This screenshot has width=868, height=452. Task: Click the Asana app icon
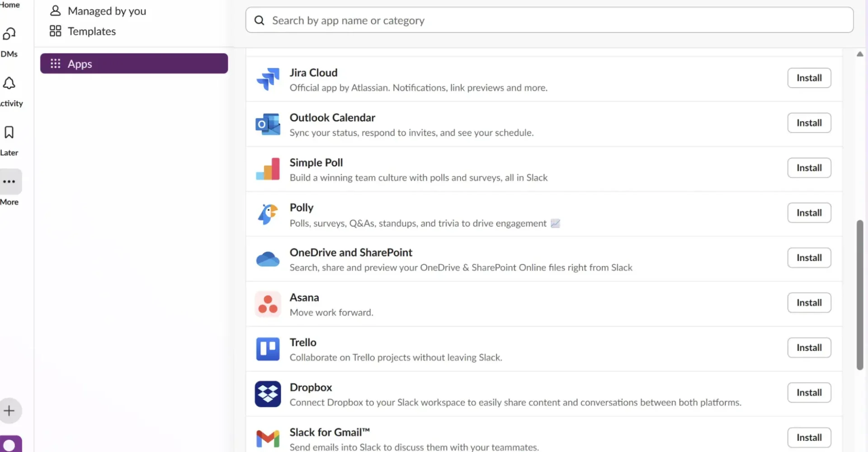click(x=268, y=304)
